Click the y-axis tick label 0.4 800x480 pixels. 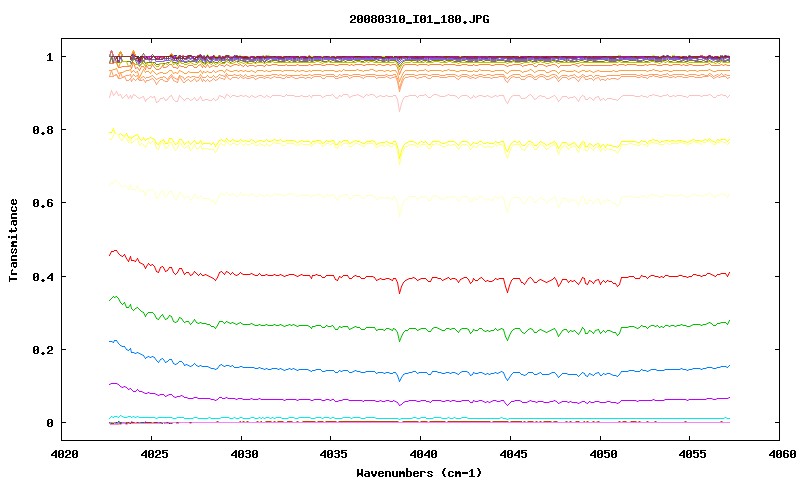[43, 276]
